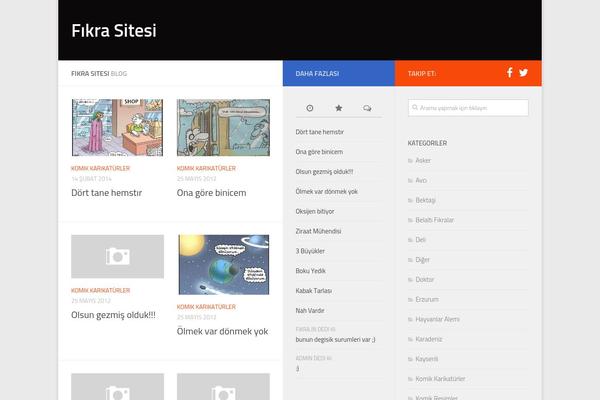Image resolution: width=600 pixels, height=400 pixels.
Task: Switch to the popular posts star tab
Action: [x=338, y=107]
